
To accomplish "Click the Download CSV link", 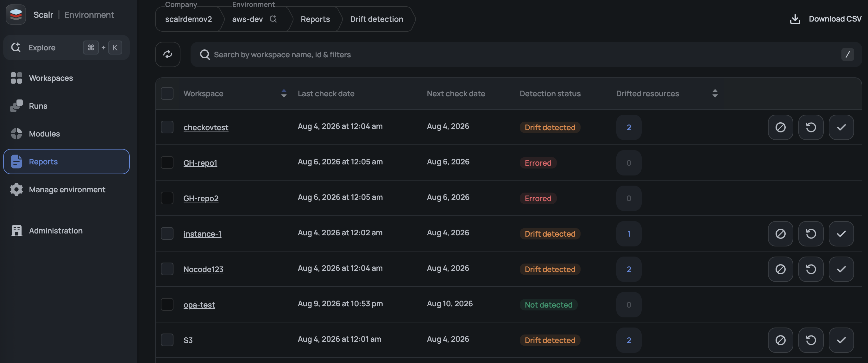I will click(x=835, y=19).
